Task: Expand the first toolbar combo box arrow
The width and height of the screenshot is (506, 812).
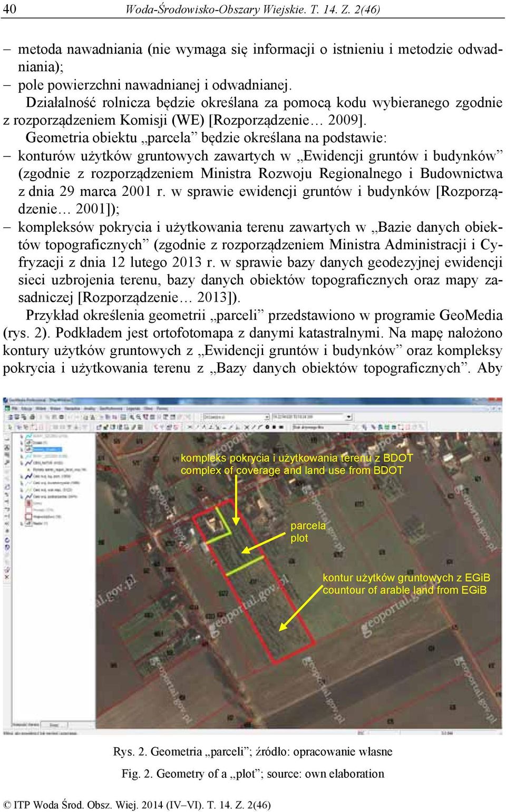Action: point(267,417)
